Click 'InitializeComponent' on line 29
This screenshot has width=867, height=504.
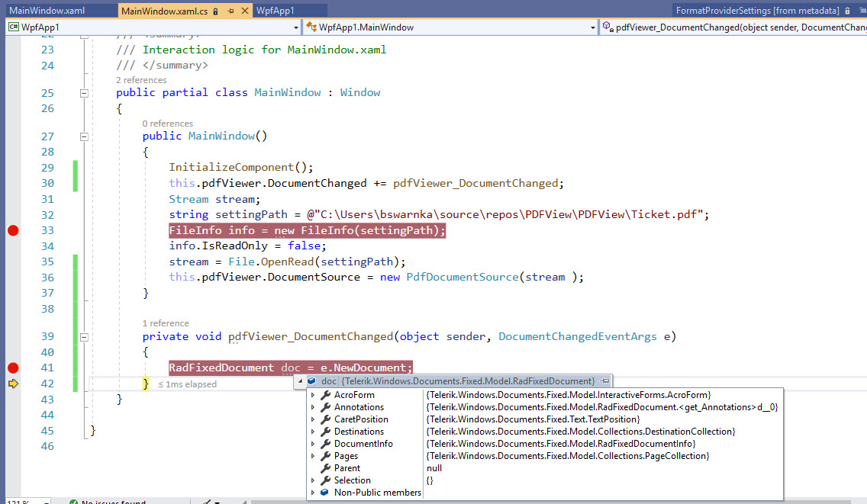(x=232, y=168)
